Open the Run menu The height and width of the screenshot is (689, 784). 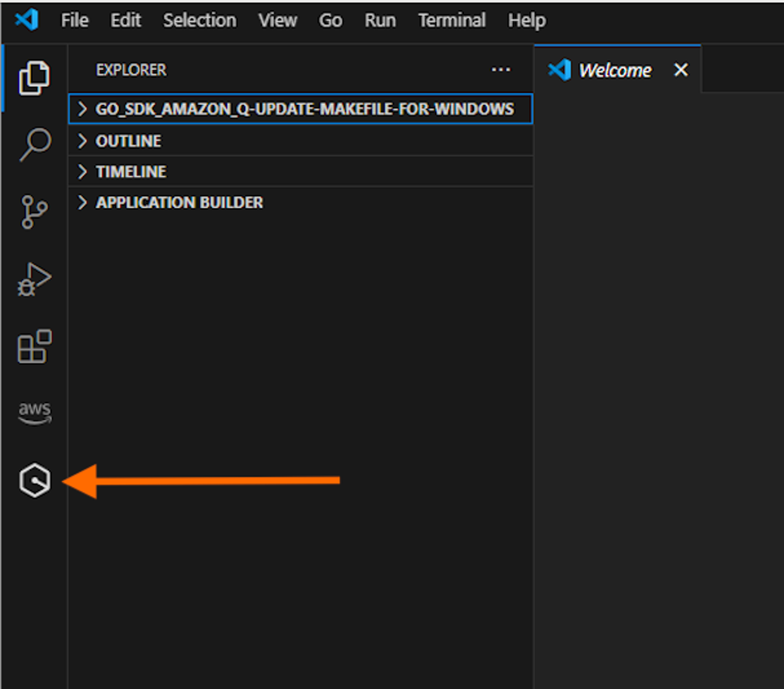[380, 20]
